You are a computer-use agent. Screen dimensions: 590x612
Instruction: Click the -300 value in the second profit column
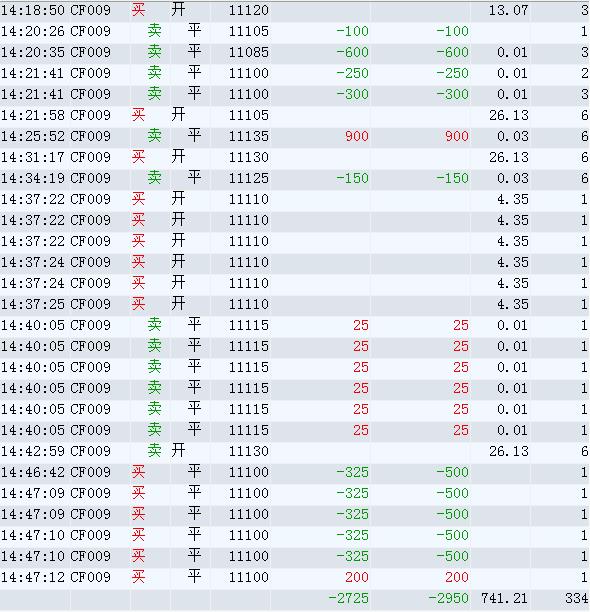453,94
